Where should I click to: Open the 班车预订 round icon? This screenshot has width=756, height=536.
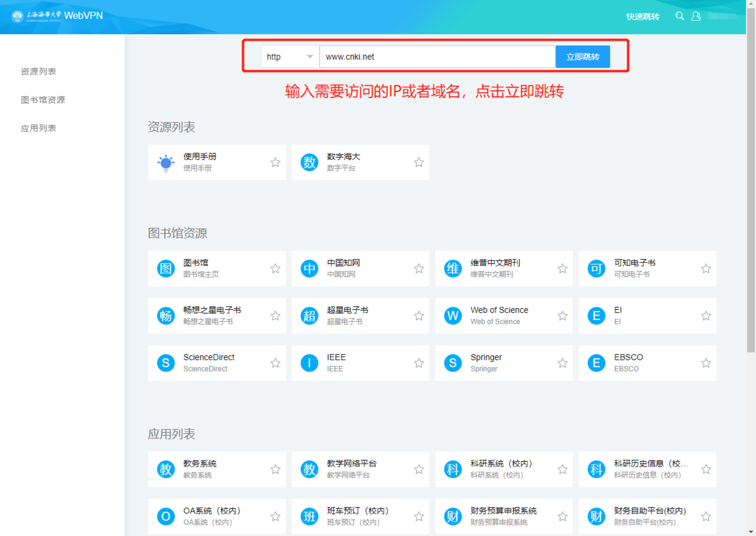click(x=309, y=516)
